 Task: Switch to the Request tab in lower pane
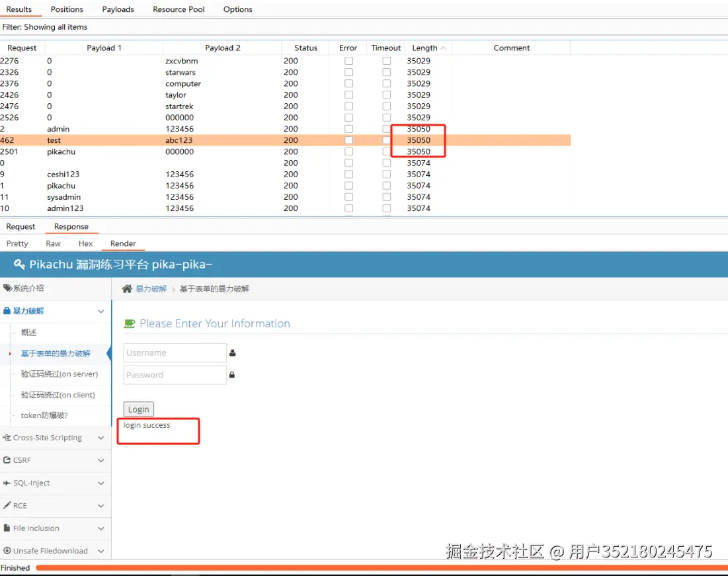coord(20,226)
